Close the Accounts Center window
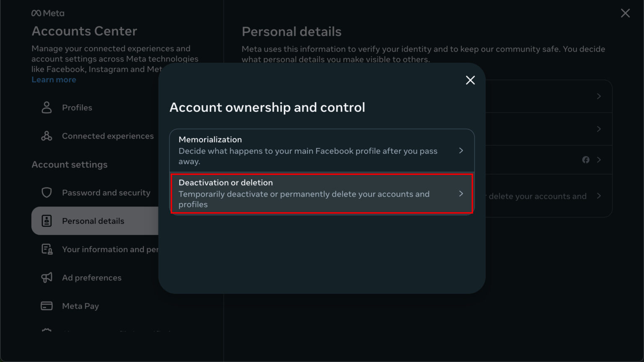 click(625, 13)
